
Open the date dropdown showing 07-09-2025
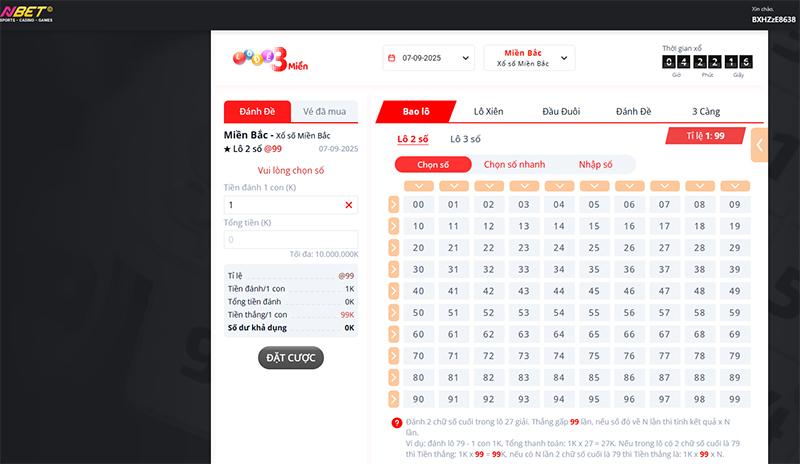428,59
